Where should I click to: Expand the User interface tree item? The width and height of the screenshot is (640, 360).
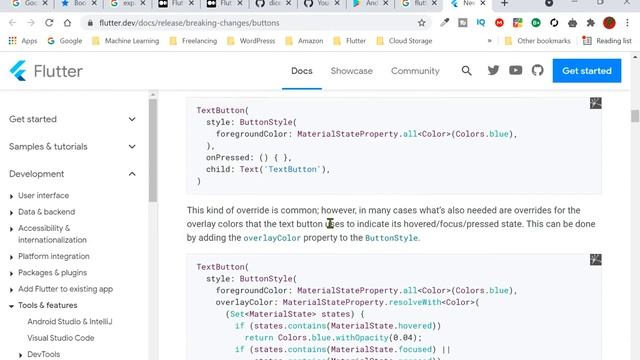coord(11,196)
